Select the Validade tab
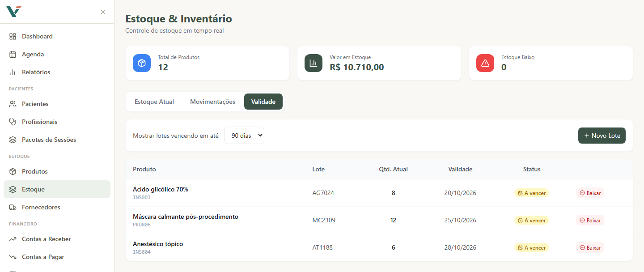This screenshot has height=272, width=644. coord(263,102)
